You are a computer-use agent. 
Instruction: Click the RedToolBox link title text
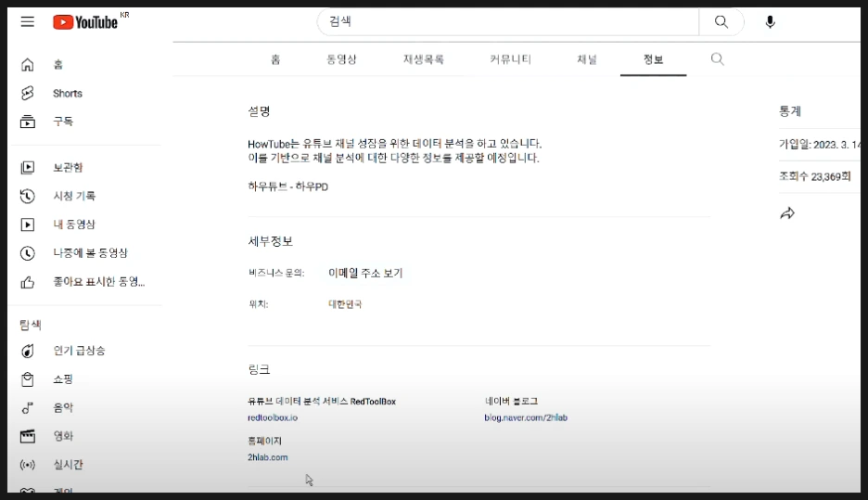[x=322, y=402]
